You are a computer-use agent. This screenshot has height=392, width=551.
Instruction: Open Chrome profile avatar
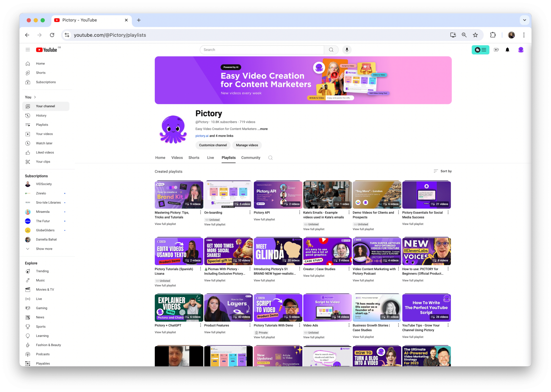(x=511, y=35)
